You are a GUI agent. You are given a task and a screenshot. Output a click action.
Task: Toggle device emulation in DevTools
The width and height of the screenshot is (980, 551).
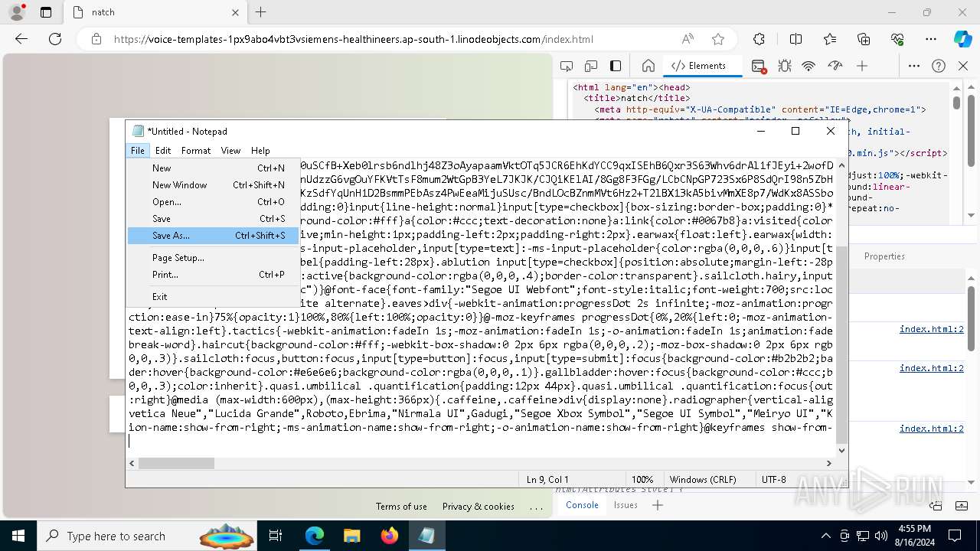pos(591,66)
